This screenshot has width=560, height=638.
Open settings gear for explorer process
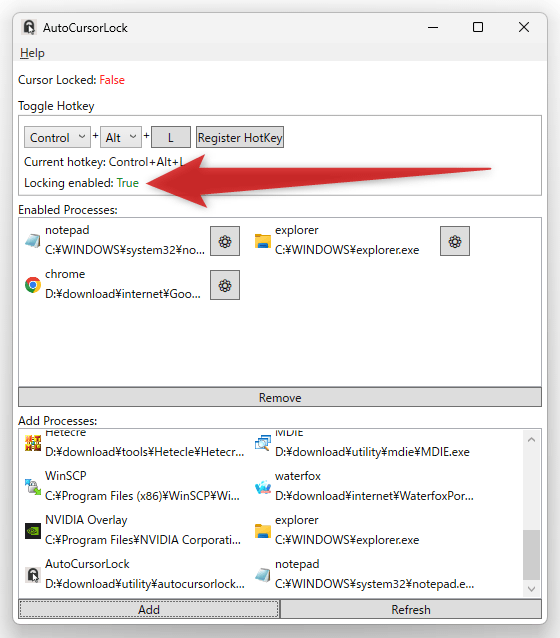tap(455, 241)
